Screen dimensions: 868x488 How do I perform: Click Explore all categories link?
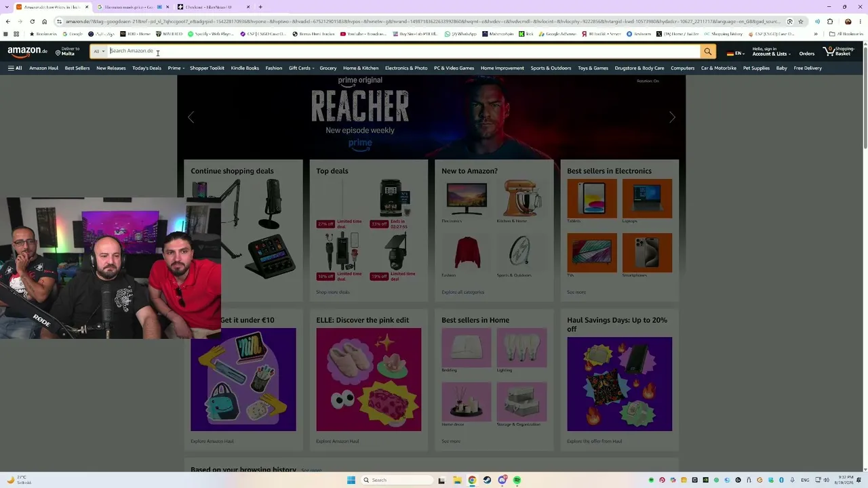[x=463, y=292]
